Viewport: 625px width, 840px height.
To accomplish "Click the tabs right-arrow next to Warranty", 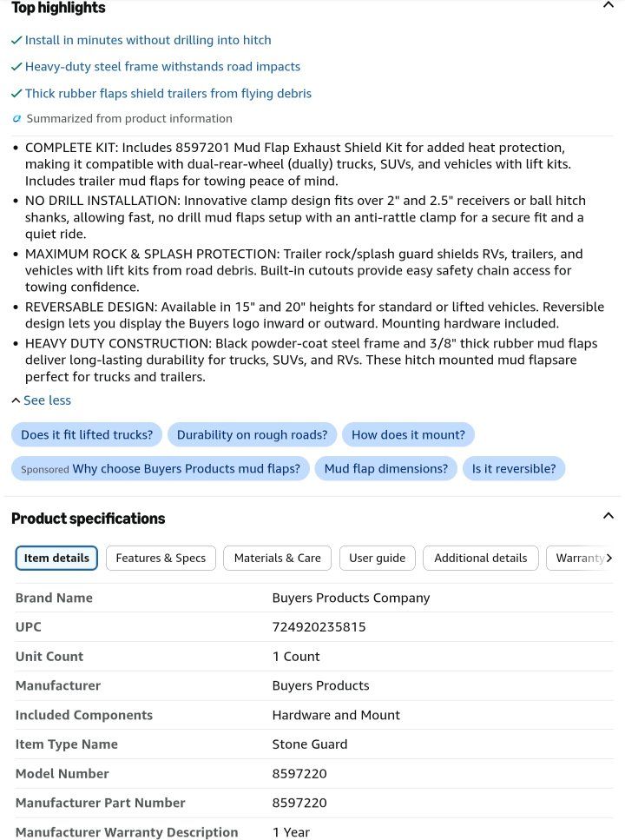I will click(609, 559).
